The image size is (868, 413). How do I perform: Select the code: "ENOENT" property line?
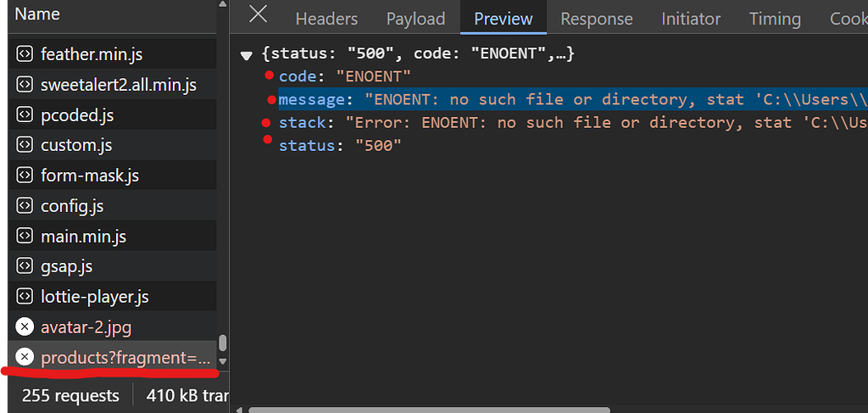[345, 76]
